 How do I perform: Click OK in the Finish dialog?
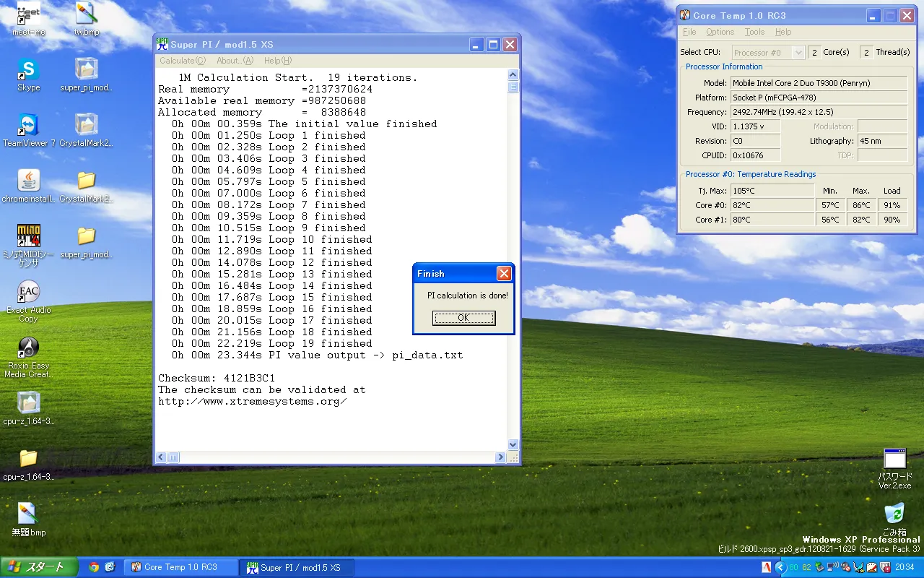463,318
